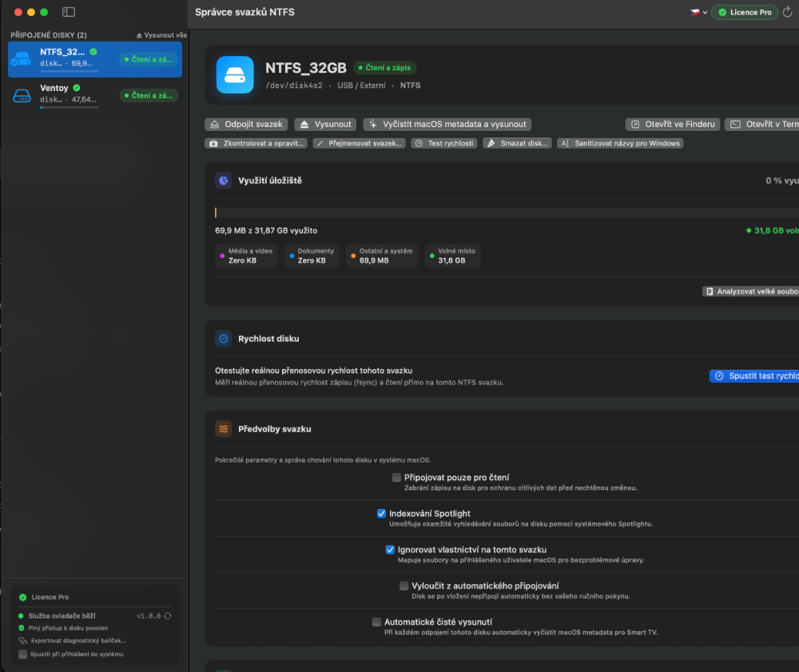Select the NTFS_32GB disk in sidebar
The image size is (799, 672).
click(x=95, y=60)
